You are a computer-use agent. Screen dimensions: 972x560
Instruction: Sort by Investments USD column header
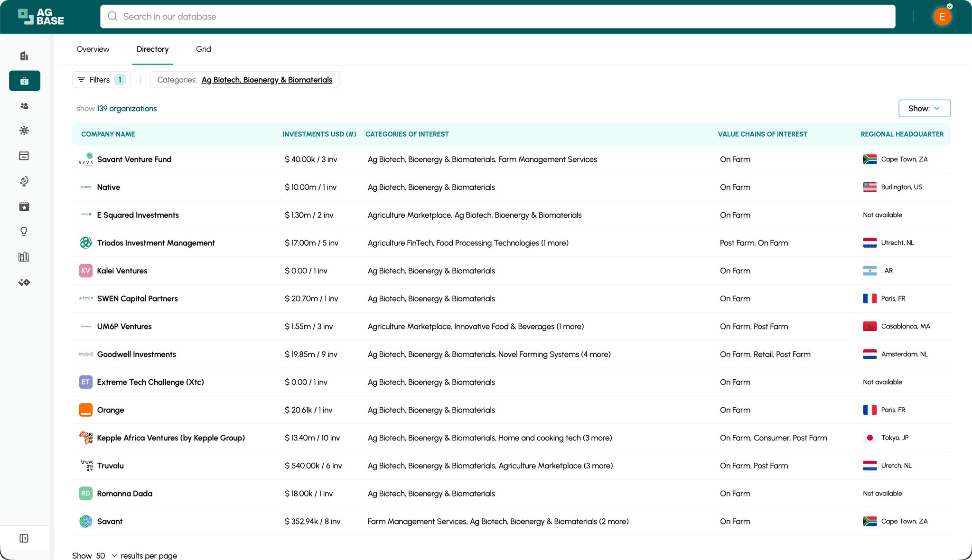click(x=319, y=134)
